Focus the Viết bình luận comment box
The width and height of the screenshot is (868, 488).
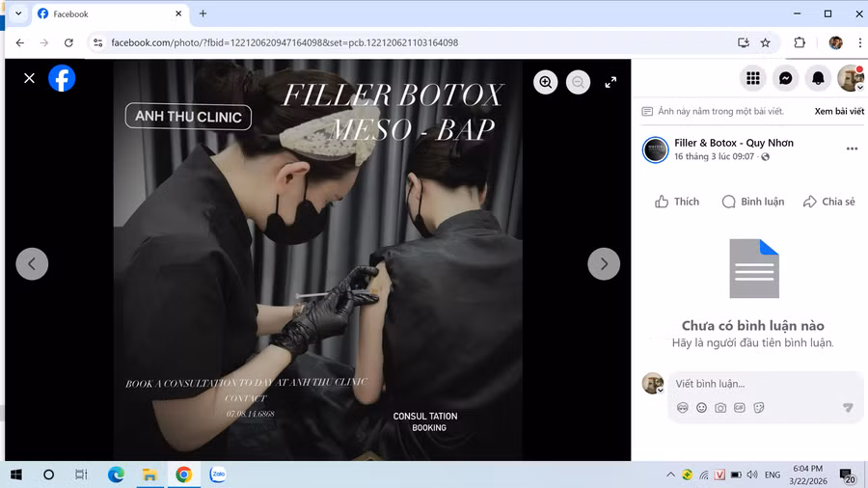(x=752, y=384)
